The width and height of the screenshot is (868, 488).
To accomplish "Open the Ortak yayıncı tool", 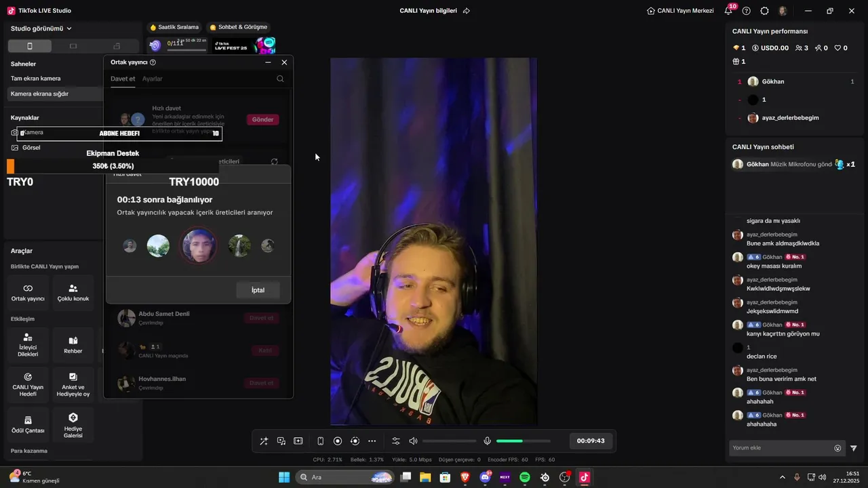I will click(x=28, y=293).
